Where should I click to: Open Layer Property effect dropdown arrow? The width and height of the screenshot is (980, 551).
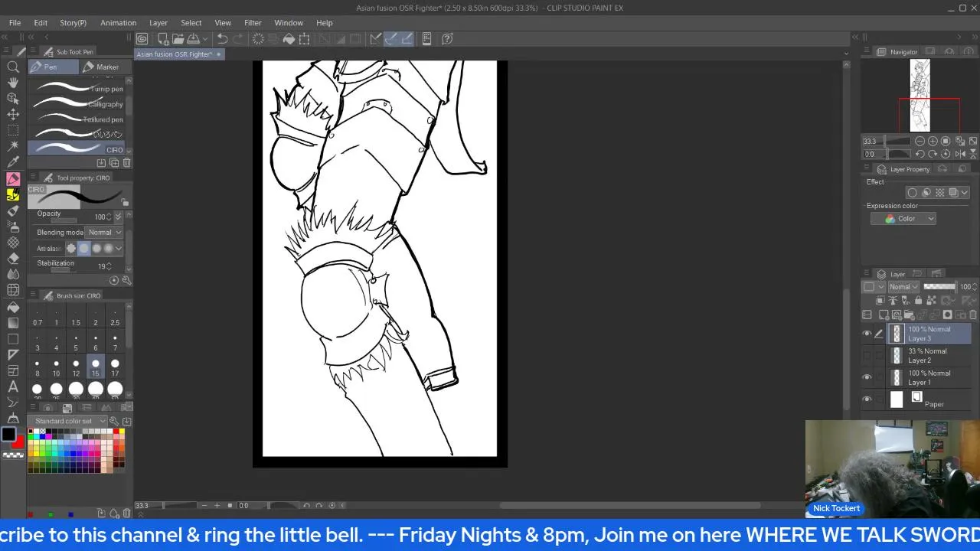[x=965, y=193]
